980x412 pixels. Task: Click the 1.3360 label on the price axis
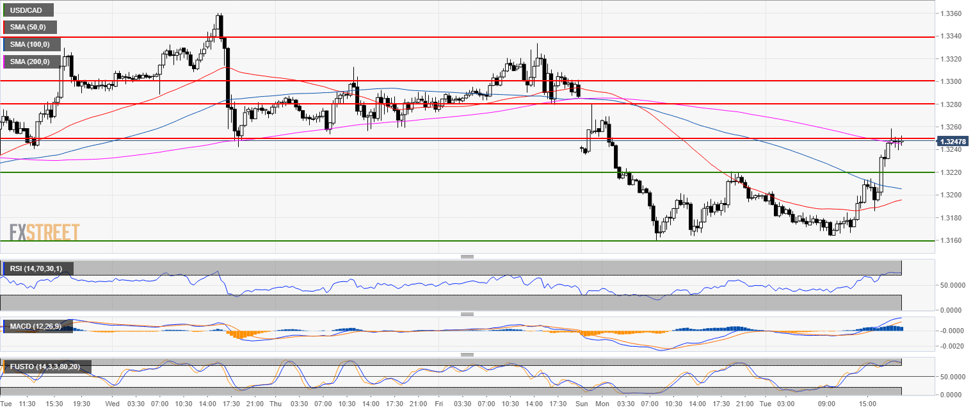coord(954,13)
